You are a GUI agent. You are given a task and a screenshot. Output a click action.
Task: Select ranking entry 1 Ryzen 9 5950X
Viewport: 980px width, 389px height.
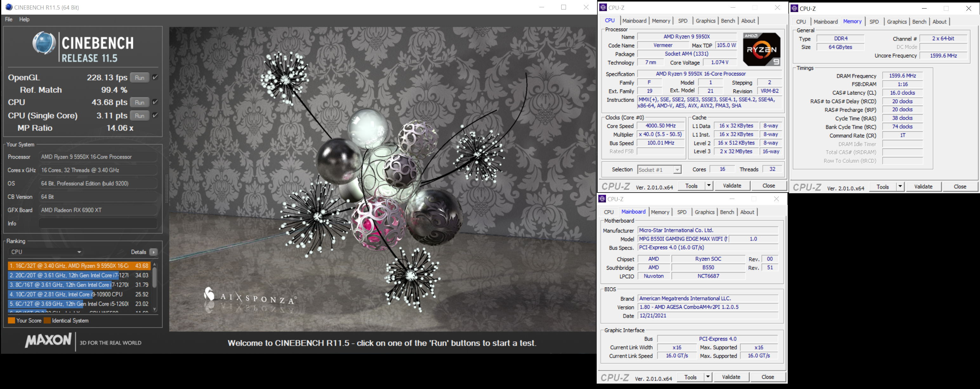79,266
